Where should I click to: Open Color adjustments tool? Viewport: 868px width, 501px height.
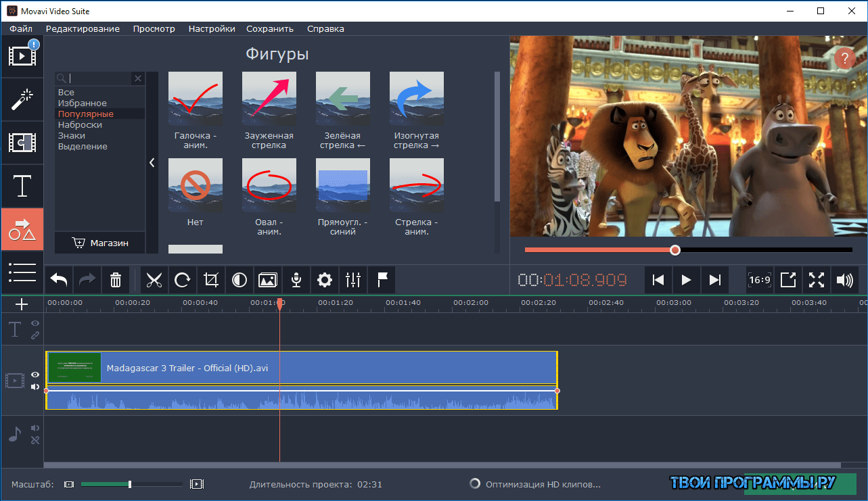[x=239, y=280]
